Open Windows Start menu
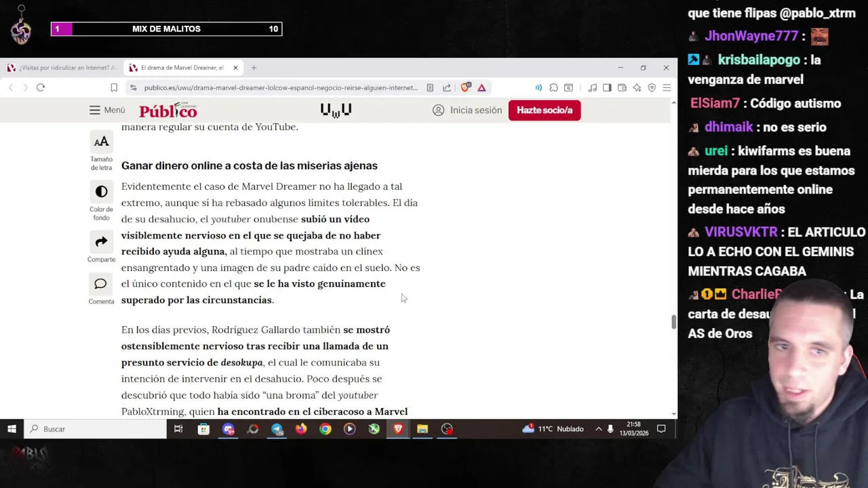 pyautogui.click(x=12, y=428)
